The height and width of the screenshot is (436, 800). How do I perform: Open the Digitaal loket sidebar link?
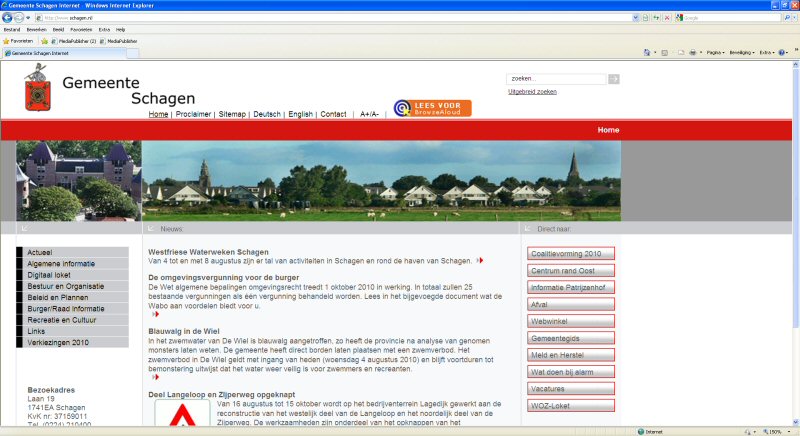click(48, 274)
